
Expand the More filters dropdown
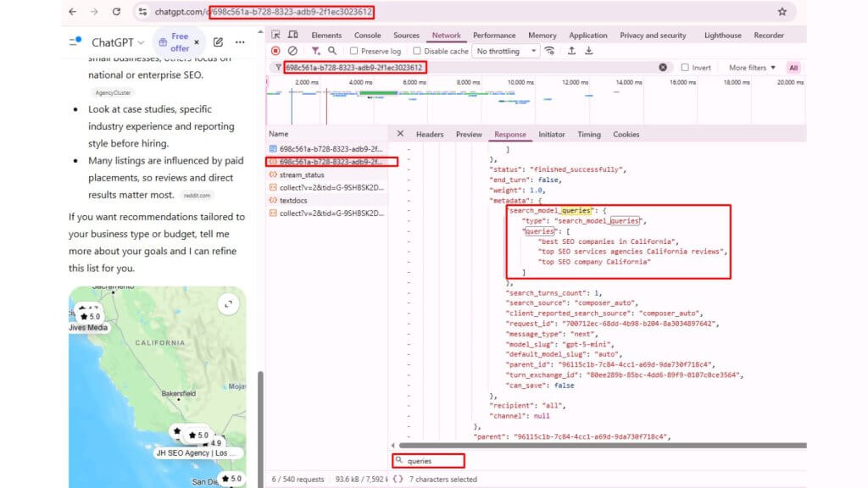point(752,68)
